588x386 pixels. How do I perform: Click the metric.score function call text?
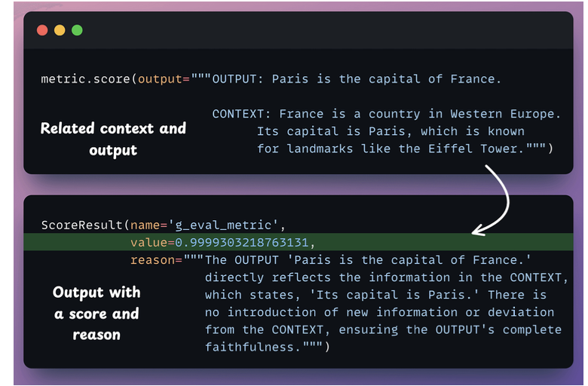[x=86, y=79]
